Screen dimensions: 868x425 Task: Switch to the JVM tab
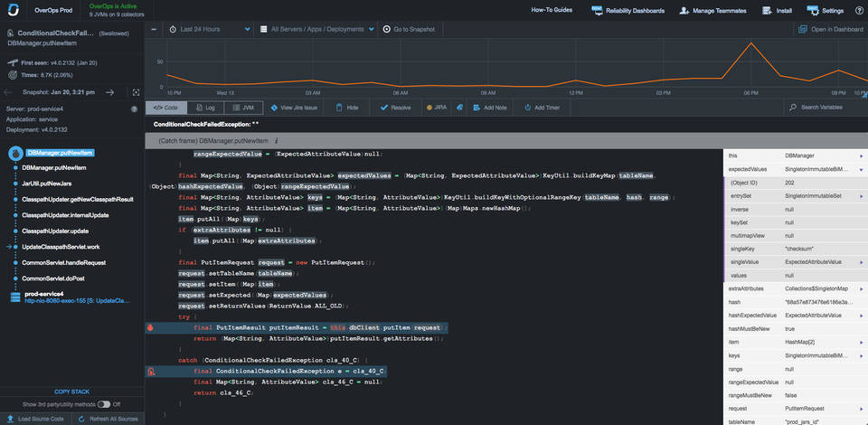click(244, 107)
